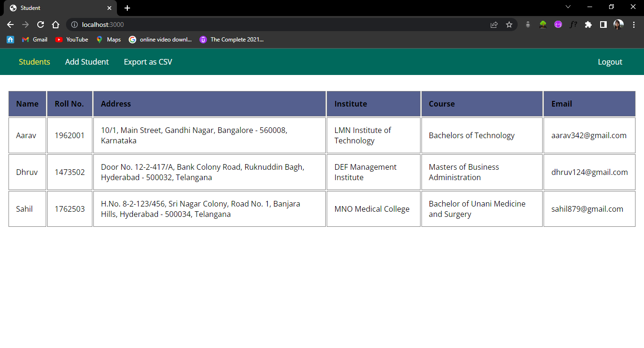Select Students in the navigation bar
The height and width of the screenshot is (348, 644).
[34, 62]
